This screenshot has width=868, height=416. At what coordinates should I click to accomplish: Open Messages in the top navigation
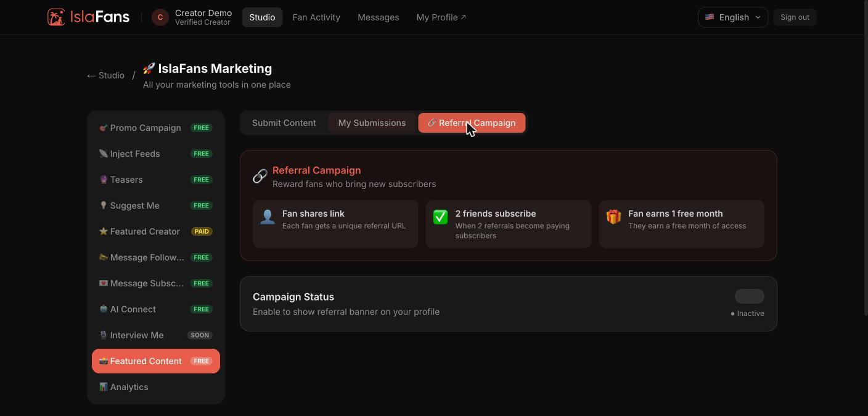tap(379, 17)
